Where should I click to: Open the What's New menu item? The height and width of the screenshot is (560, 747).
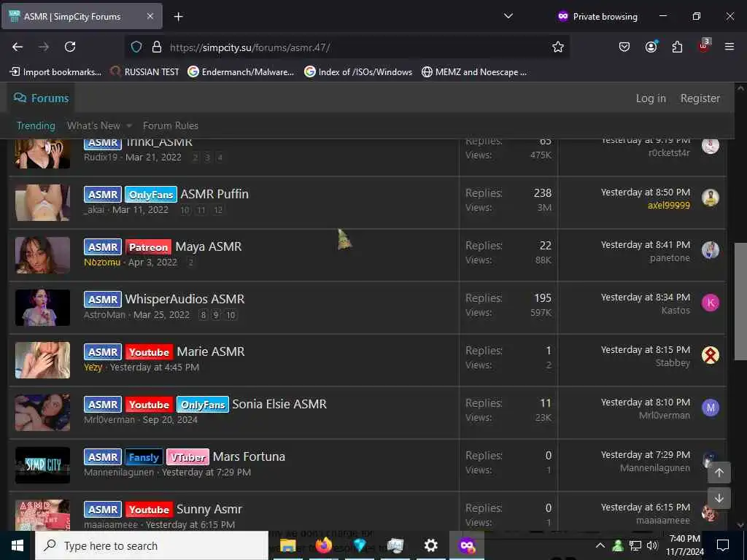click(x=93, y=125)
